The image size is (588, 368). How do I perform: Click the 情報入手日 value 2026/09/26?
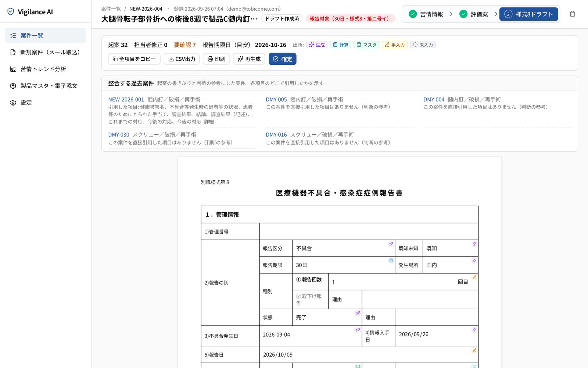coord(414,334)
